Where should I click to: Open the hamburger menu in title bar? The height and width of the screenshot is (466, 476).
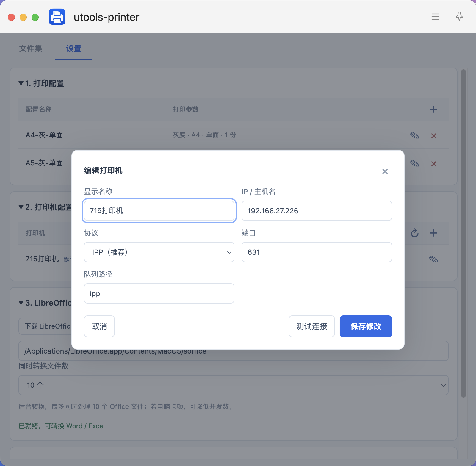(436, 17)
